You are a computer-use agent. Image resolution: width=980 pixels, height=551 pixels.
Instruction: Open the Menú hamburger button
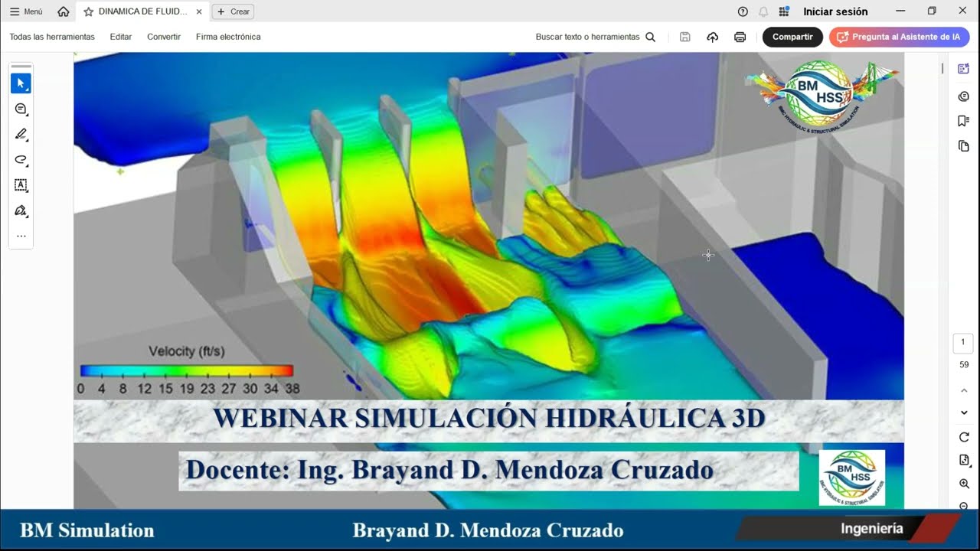pos(26,11)
